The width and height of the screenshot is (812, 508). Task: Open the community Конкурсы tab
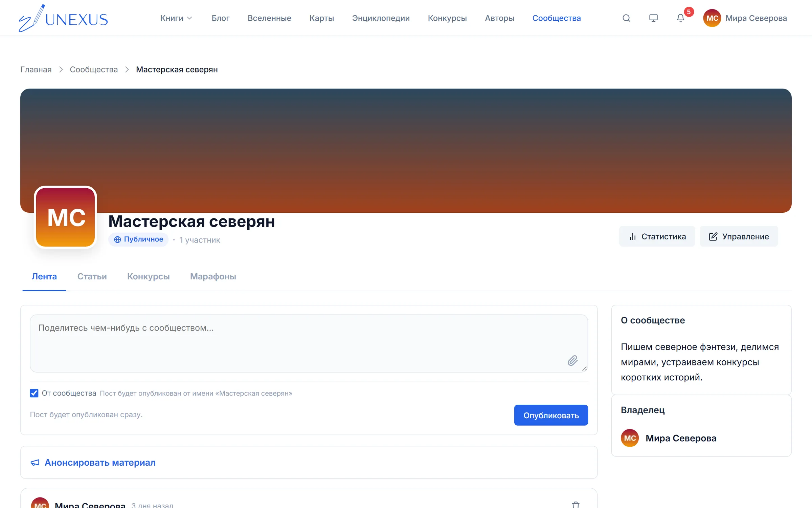149,276
